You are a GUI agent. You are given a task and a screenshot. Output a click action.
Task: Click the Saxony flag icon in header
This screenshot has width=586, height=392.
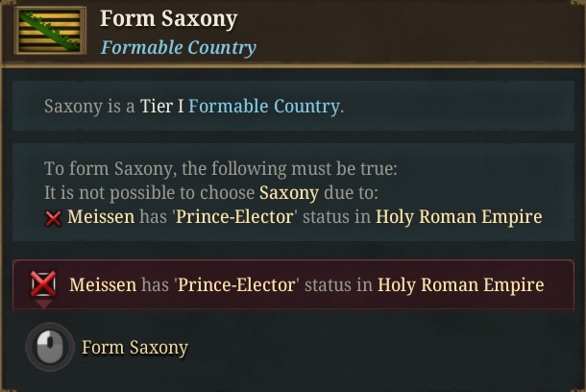[x=50, y=31]
